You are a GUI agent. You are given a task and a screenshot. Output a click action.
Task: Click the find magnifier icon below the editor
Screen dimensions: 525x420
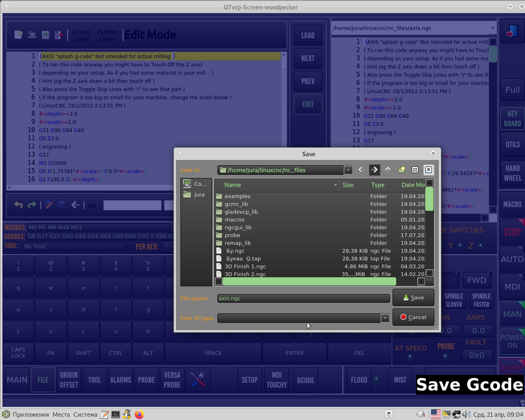click(x=62, y=205)
